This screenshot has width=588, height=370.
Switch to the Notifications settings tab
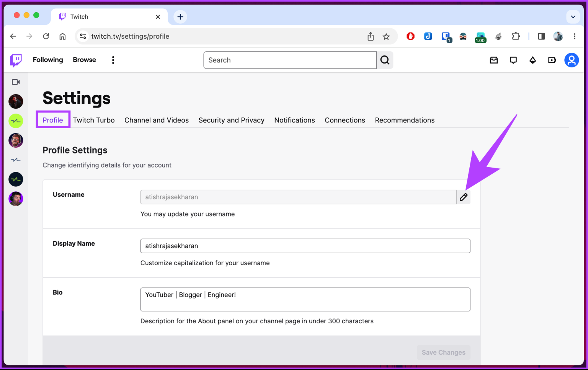(x=294, y=120)
